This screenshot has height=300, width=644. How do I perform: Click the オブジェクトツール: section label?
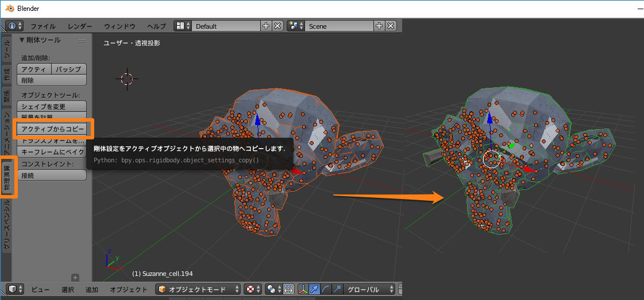tap(51, 95)
